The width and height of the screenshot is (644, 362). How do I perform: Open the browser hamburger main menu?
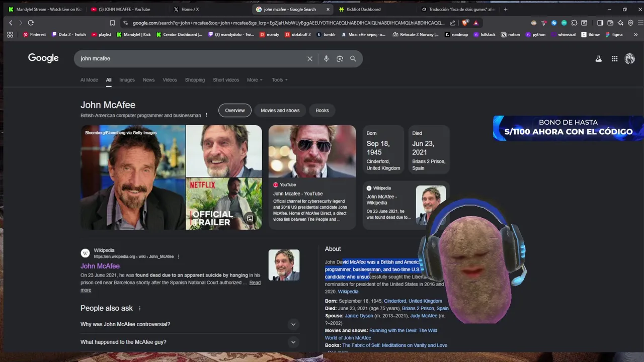(x=640, y=23)
